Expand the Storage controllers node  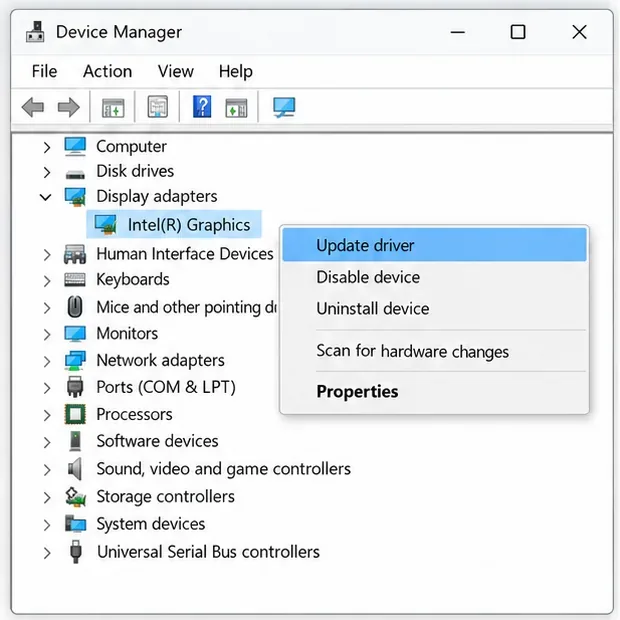(x=47, y=497)
